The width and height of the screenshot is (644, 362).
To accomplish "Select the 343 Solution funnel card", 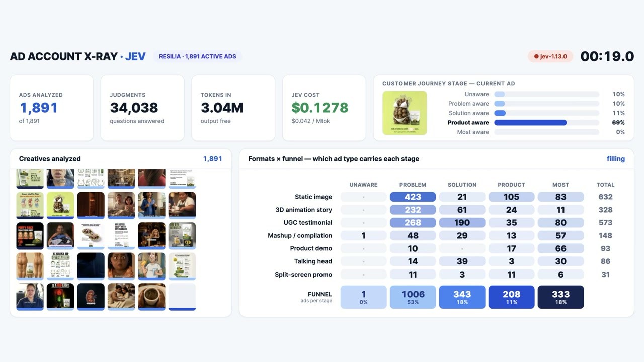I will pyautogui.click(x=462, y=297).
